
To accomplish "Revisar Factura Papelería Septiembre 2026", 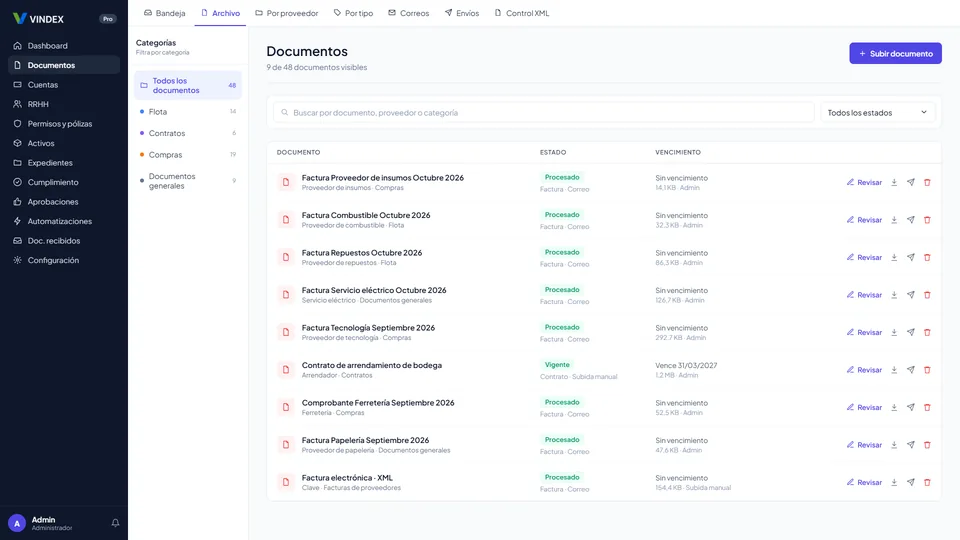I will 864,445.
